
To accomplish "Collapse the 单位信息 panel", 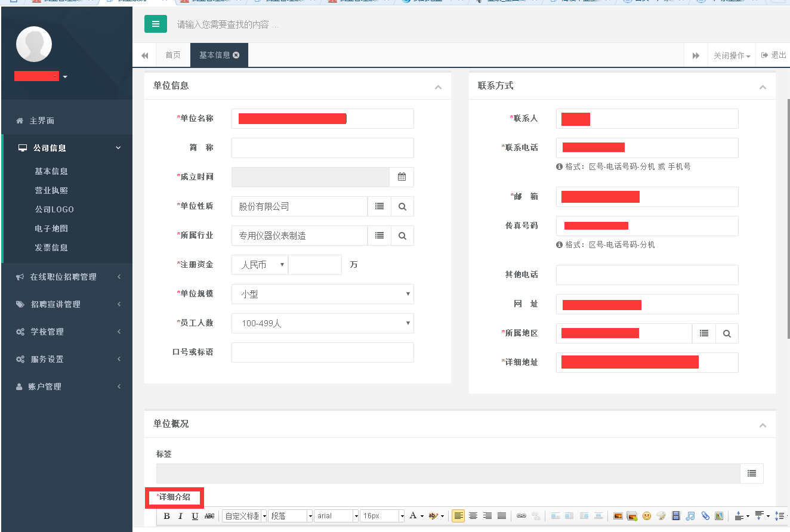I will coord(439,87).
